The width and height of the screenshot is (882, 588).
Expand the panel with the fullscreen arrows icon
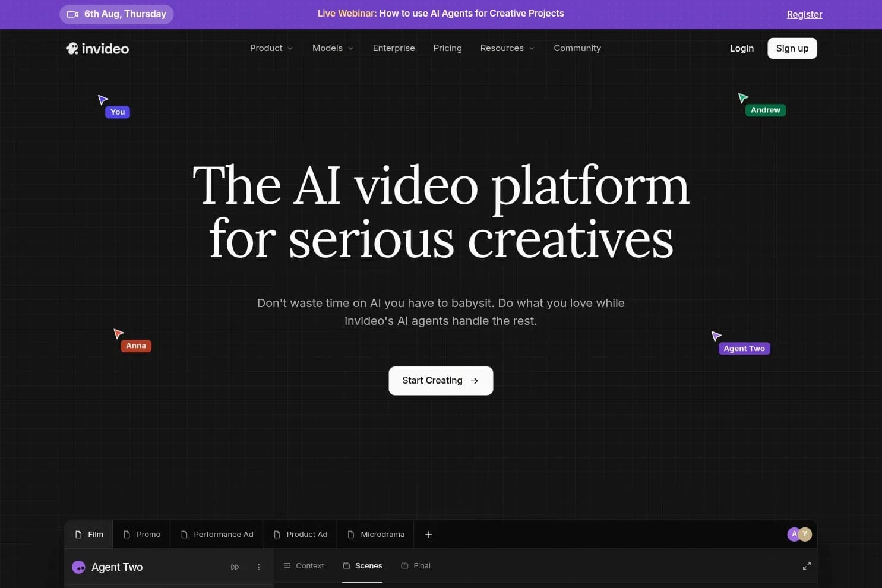click(807, 566)
